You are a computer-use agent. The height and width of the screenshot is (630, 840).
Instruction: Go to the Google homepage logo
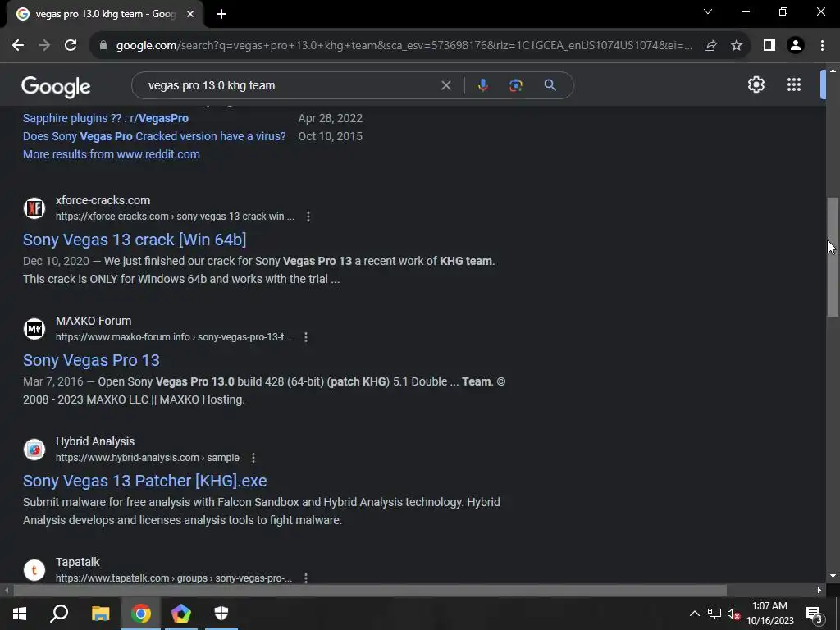[56, 86]
